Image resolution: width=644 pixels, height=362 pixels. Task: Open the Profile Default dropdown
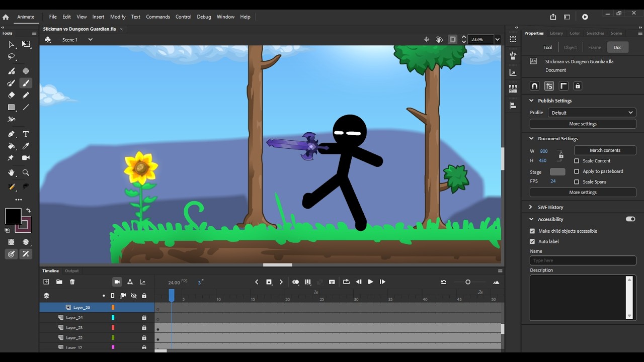(x=592, y=113)
